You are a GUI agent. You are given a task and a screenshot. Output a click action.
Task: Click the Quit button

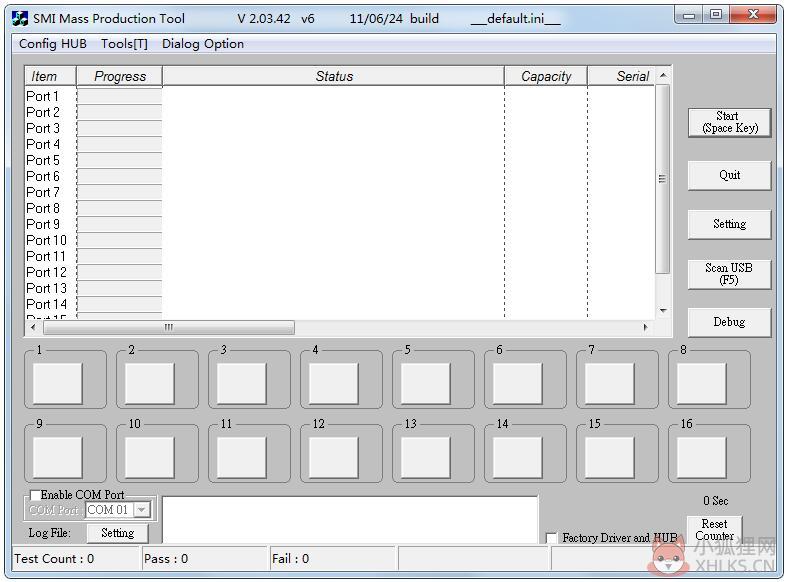[729, 175]
